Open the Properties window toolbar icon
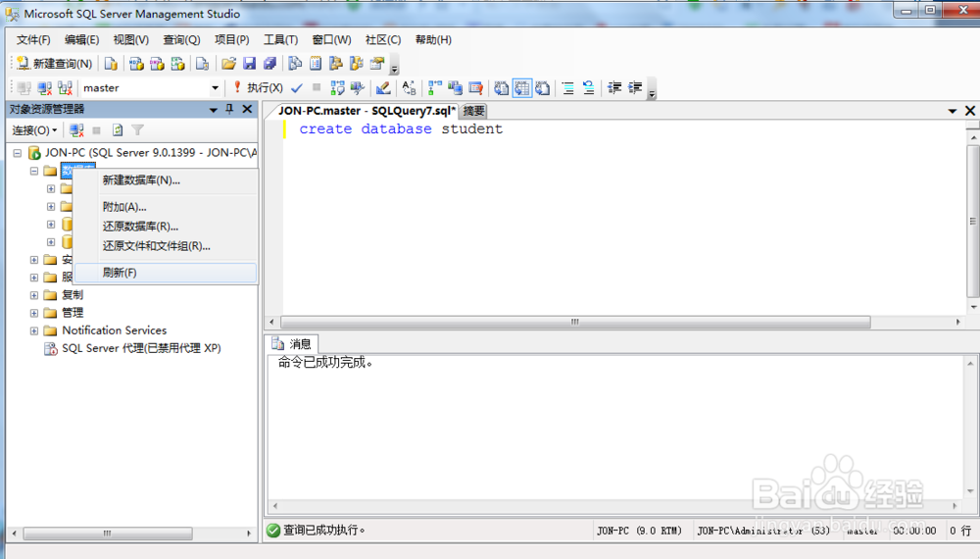This screenshot has width=980, height=559. click(x=377, y=63)
